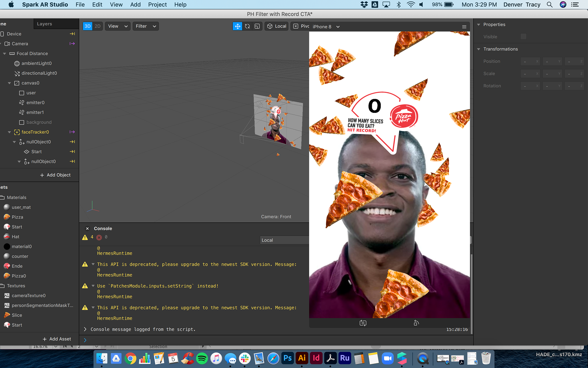Click the console command input field

pyautogui.click(x=276, y=340)
